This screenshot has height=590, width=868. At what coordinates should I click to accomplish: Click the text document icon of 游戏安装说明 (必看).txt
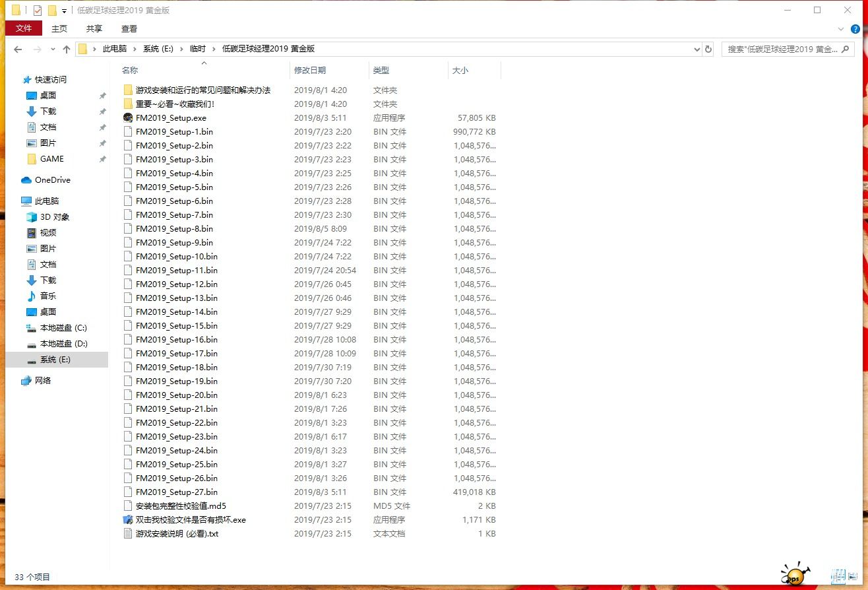pyautogui.click(x=128, y=533)
